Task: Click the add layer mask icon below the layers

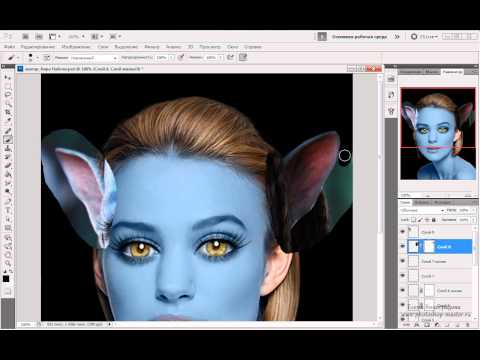Action: click(427, 325)
